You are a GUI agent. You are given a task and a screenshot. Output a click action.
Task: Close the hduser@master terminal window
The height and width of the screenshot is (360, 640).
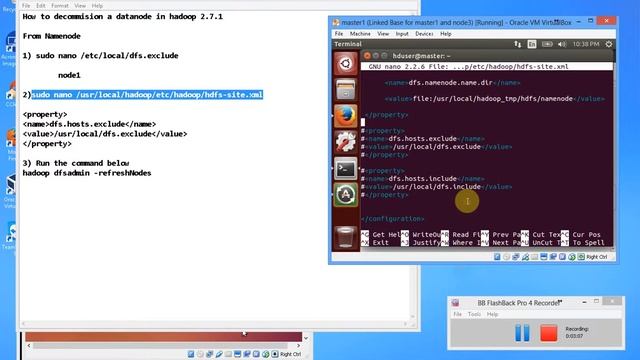[x=367, y=56]
